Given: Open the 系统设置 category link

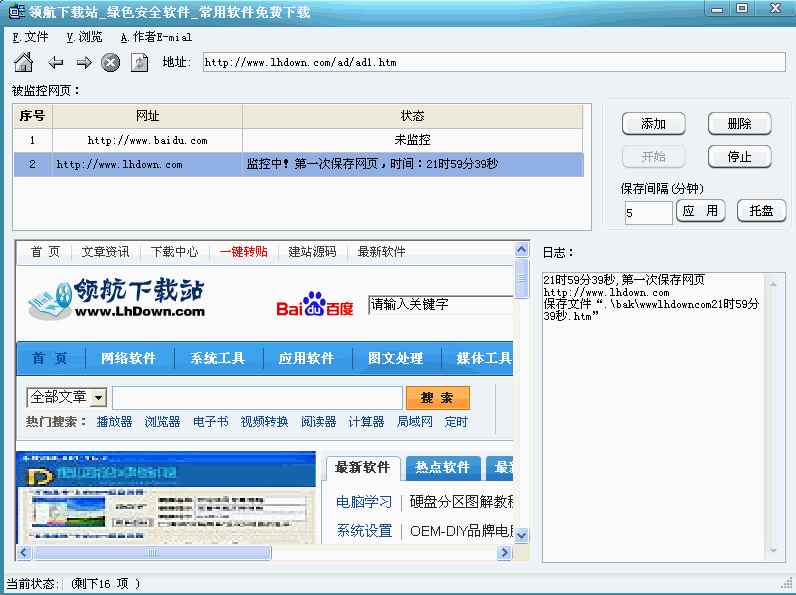Looking at the screenshot, I should [364, 531].
